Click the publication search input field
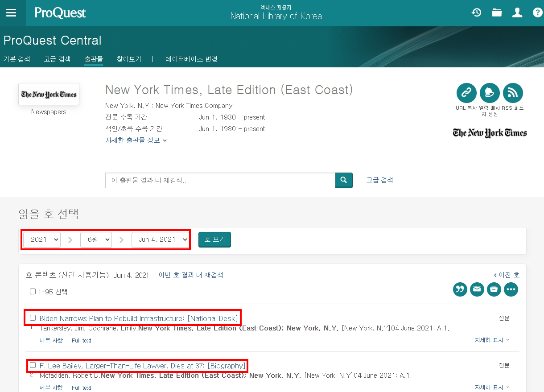This screenshot has height=392, width=544. [x=220, y=180]
